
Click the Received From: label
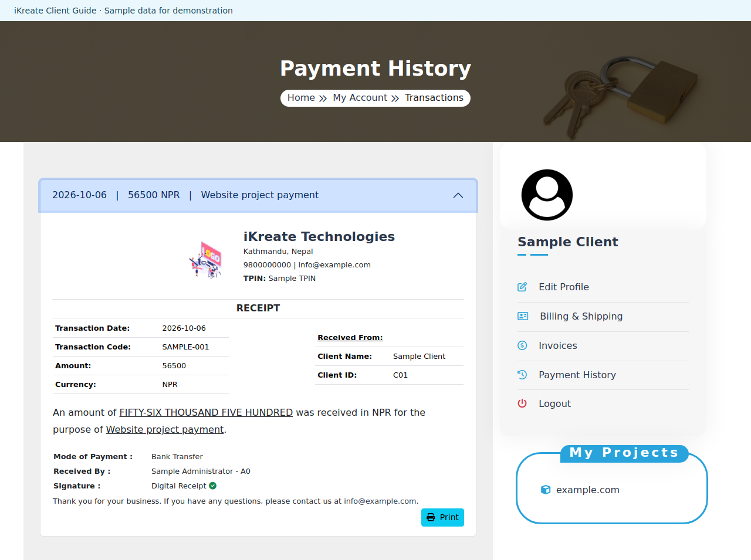350,337
